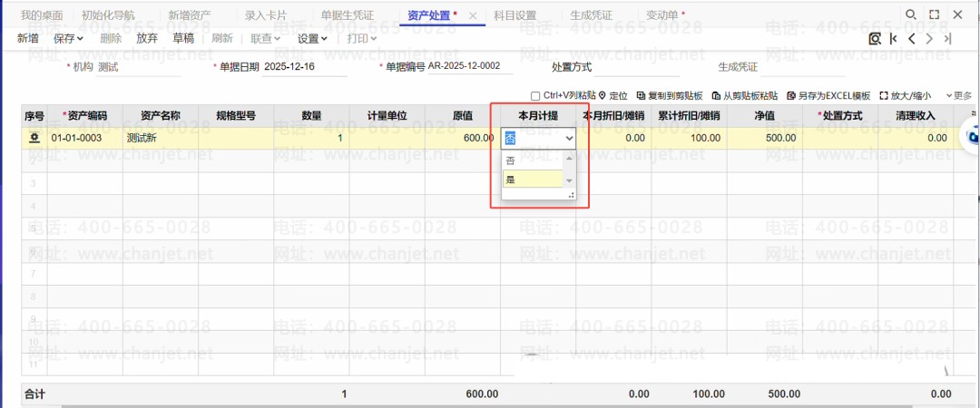Click the row settings icon in row one
The height and width of the screenshot is (408, 980).
[x=34, y=138]
